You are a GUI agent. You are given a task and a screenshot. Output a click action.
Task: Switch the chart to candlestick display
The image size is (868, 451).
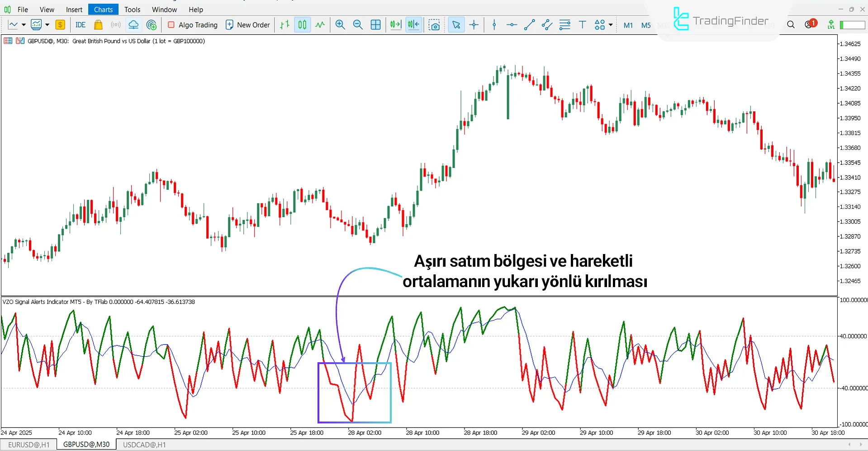pyautogui.click(x=302, y=25)
